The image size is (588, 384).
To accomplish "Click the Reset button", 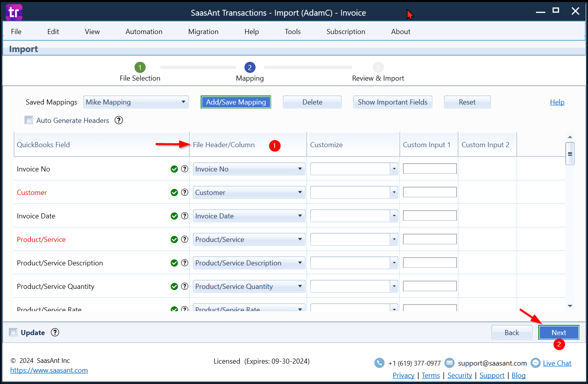I will tap(467, 102).
